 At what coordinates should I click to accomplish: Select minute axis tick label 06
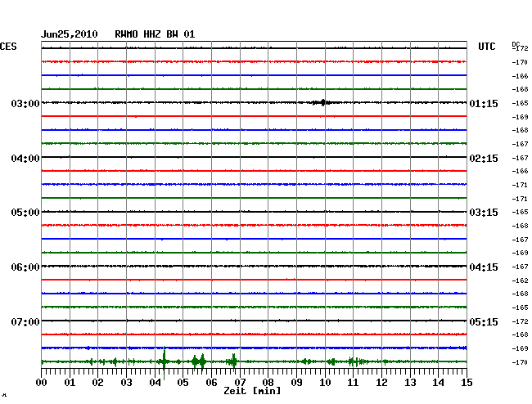tap(211, 383)
